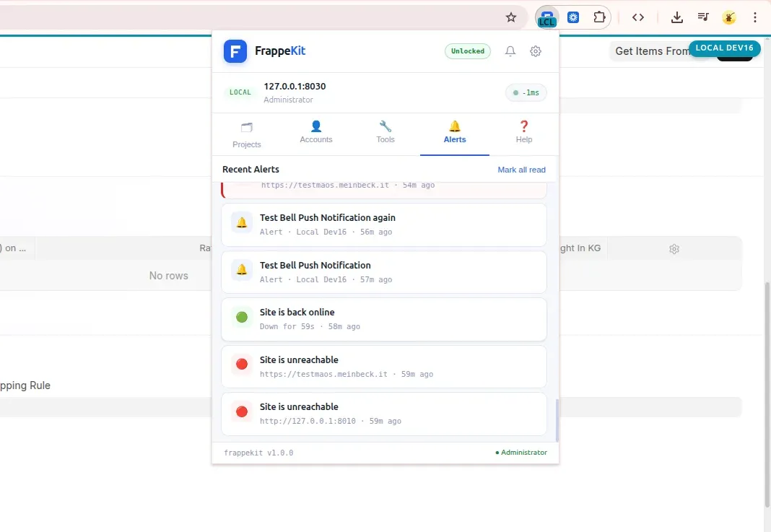The image size is (771, 532).
Task: Click the Recent Alerts heading
Action: pyautogui.click(x=251, y=169)
